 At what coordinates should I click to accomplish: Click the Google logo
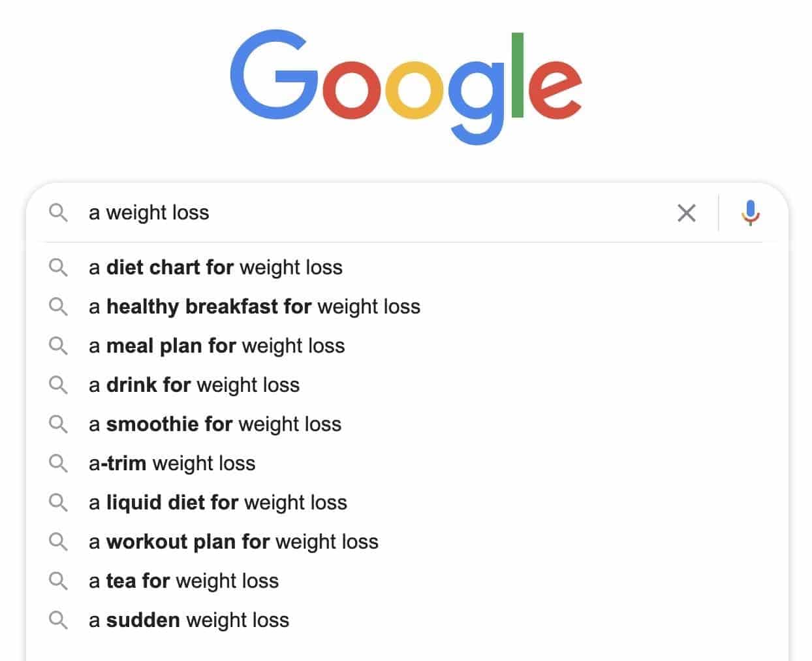point(406,86)
